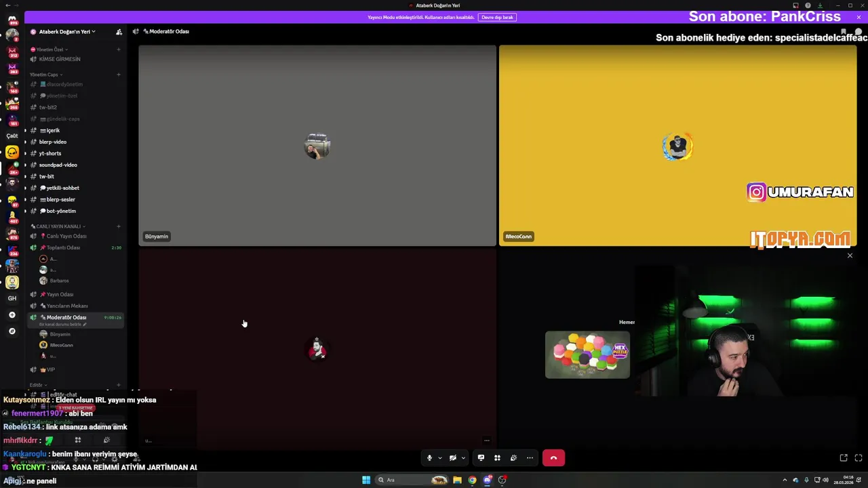This screenshot has width=868, height=488.
Task: Open volume control in system tray
Action: [x=825, y=480]
